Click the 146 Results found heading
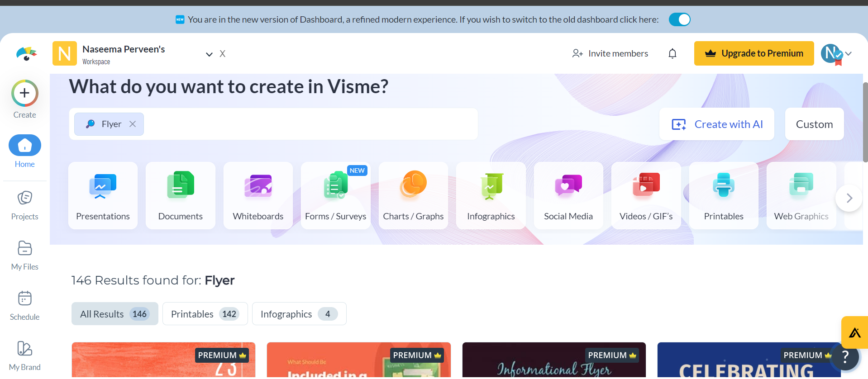868x379 pixels. pos(153,280)
